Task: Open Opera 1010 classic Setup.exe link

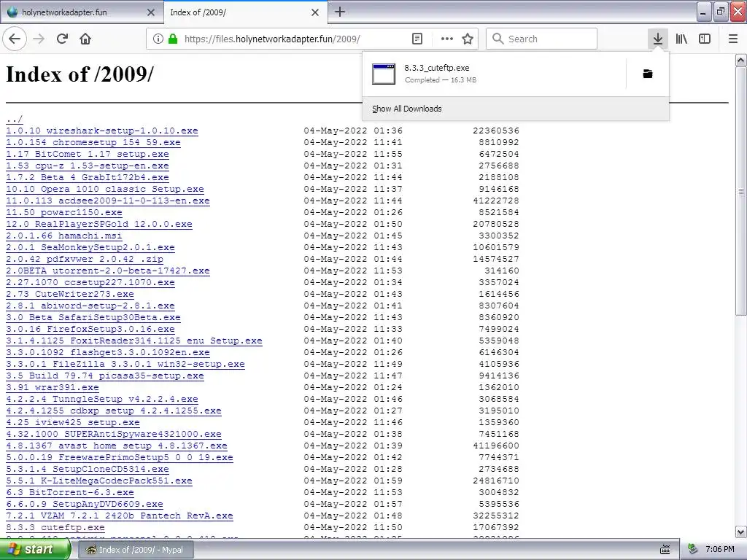Action: [x=105, y=189]
